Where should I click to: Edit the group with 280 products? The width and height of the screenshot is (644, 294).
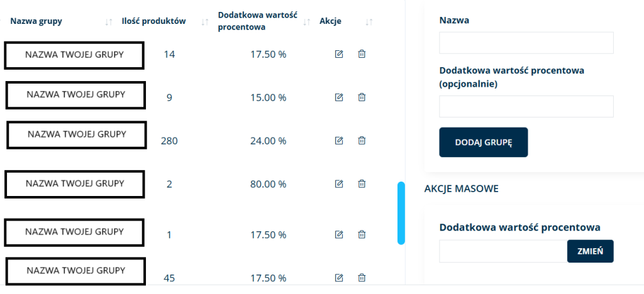[339, 141]
